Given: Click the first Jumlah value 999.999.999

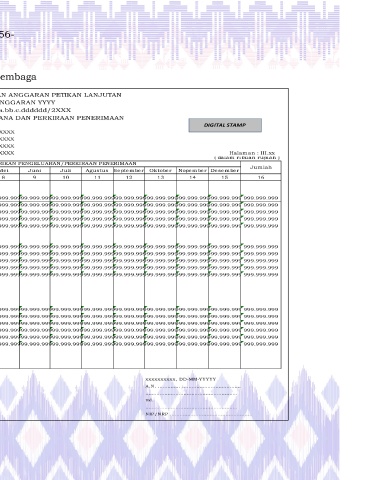Looking at the screenshot, I should (x=261, y=198).
